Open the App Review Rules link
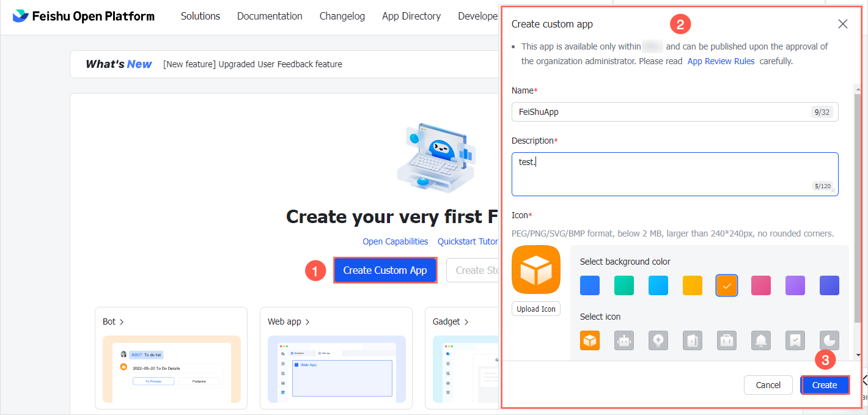Viewport: 868px width, 415px height. tap(721, 61)
